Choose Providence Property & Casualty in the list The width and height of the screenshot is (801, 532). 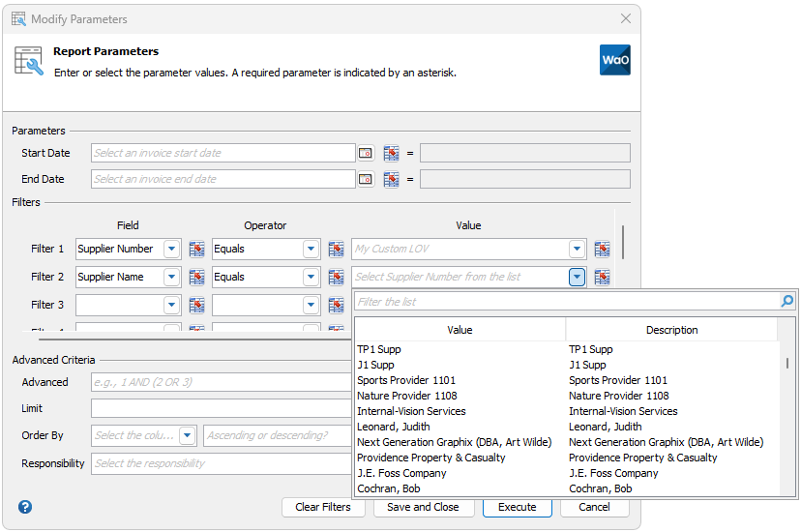coord(430,458)
